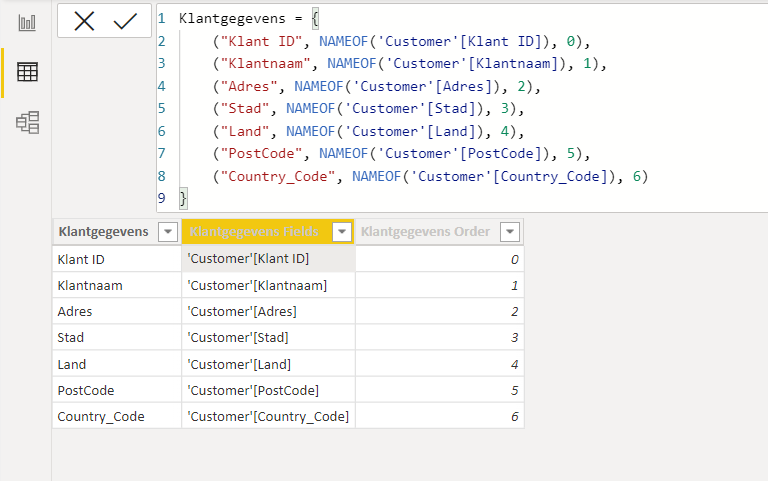Click the order value 6 cell
This screenshot has width=768, height=481.
[438, 416]
